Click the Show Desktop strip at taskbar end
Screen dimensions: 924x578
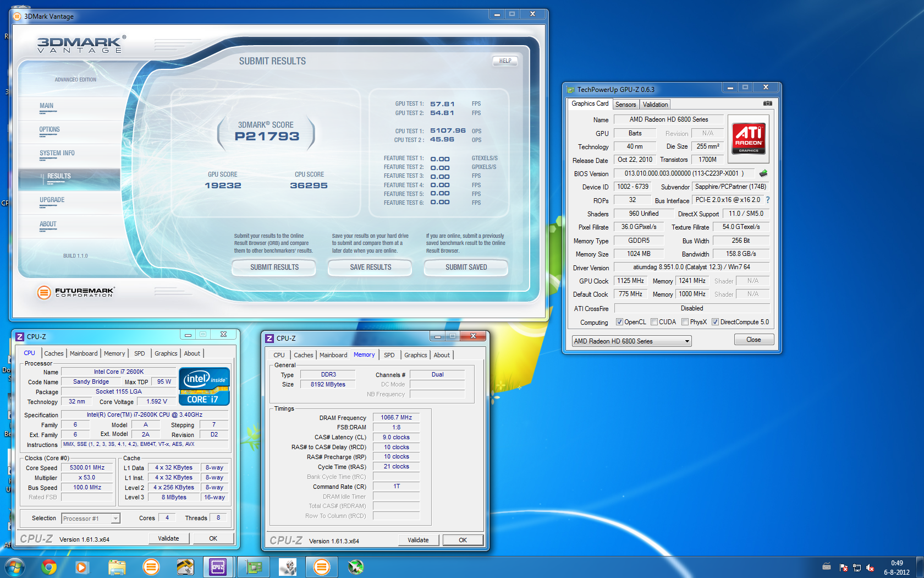click(920, 567)
